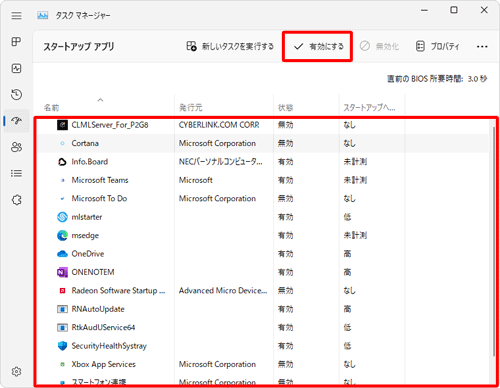Image resolution: width=500 pixels, height=388 pixels.
Task: Select RNAutoUpdate row name
Action: 98,309
